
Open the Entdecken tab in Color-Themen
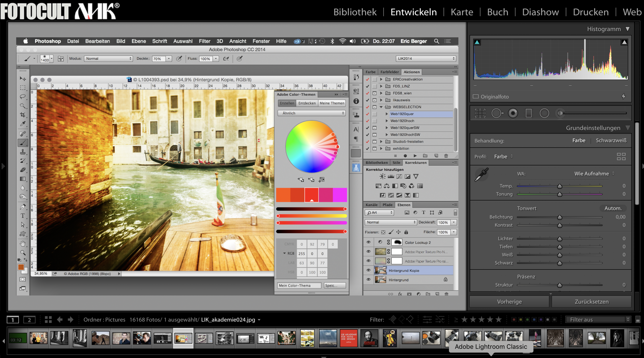(307, 103)
